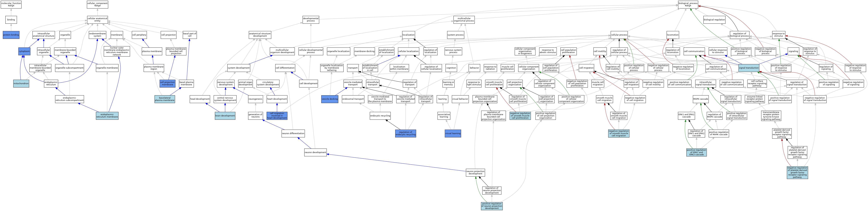Select the 'basolateral plasma membrane' node
The height and width of the screenshot is (211, 868).
[165, 99]
